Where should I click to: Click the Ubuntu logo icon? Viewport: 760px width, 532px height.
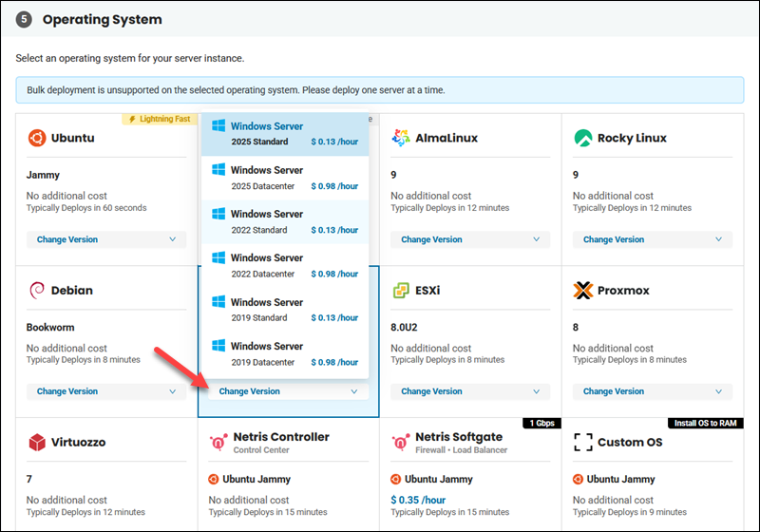point(37,138)
